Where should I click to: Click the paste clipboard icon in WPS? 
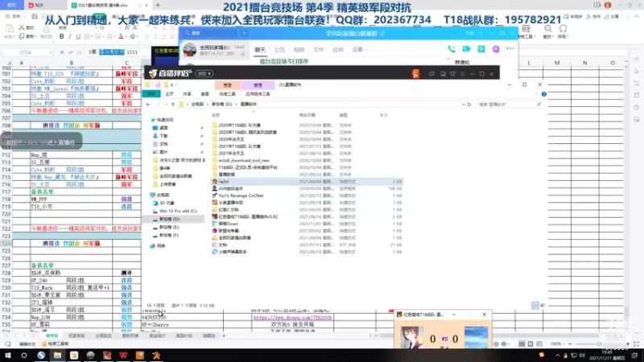pos(9,28)
